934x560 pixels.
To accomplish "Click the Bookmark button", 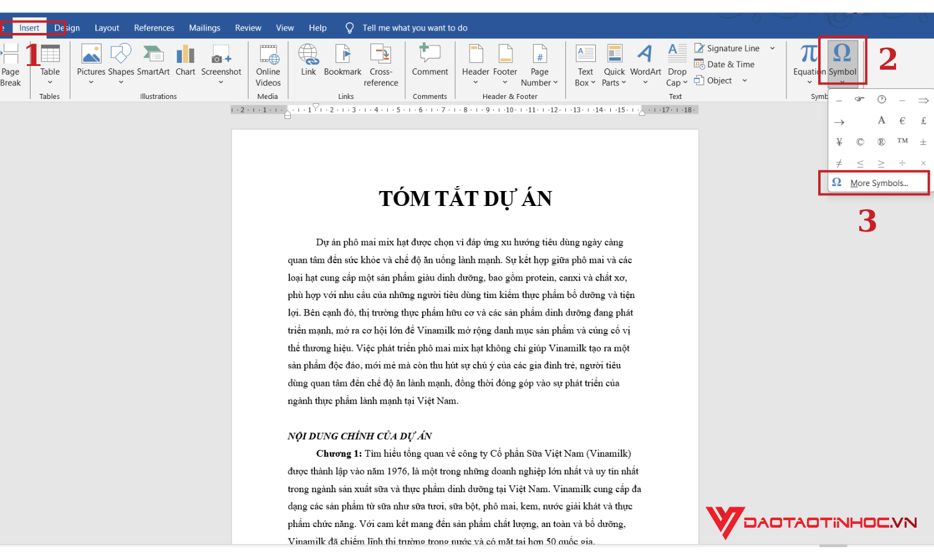I will point(342,60).
